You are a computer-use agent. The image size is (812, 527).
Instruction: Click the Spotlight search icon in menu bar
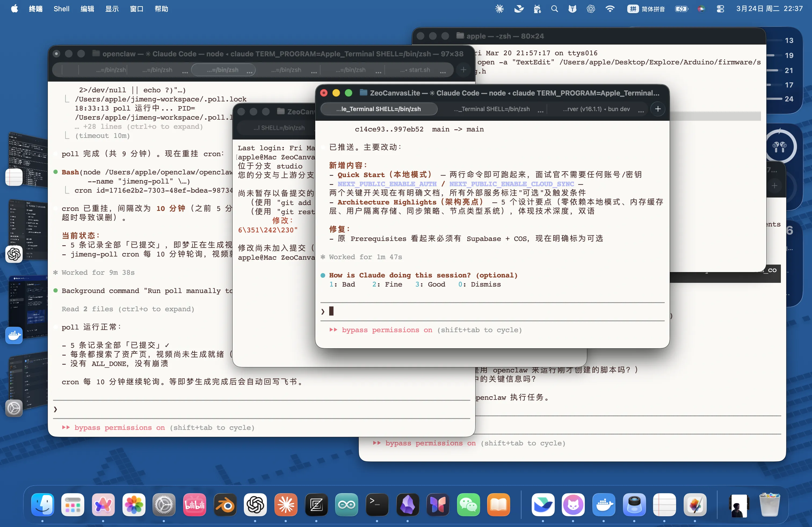[x=554, y=9]
